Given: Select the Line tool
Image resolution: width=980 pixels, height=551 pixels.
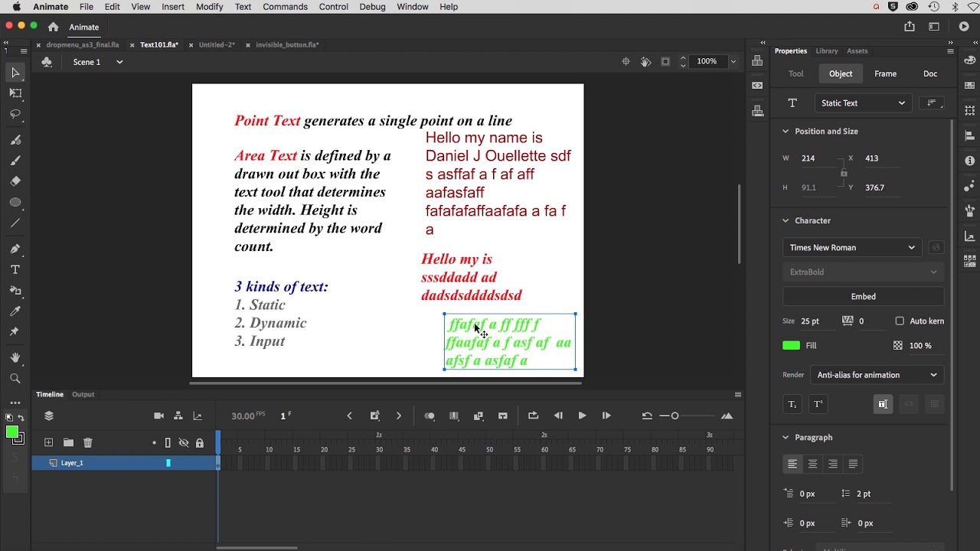Looking at the screenshot, I should 15,223.
